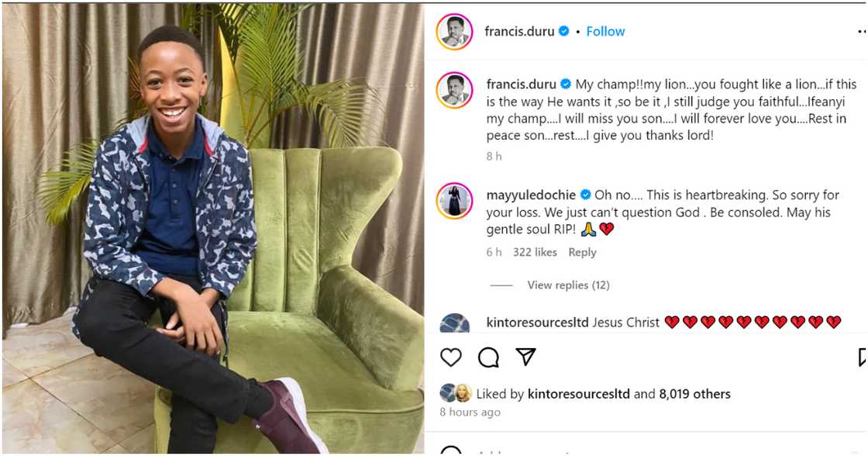Share post with paper plane icon

(x=525, y=357)
